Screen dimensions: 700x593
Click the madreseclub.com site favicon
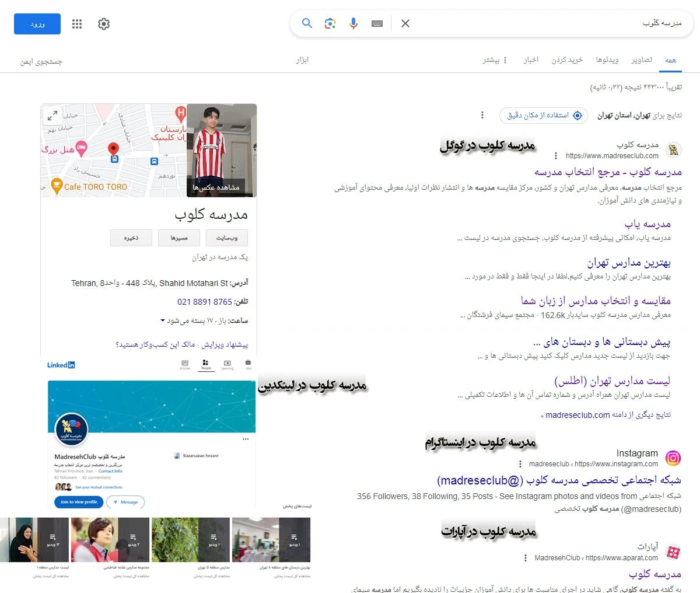pos(673,150)
